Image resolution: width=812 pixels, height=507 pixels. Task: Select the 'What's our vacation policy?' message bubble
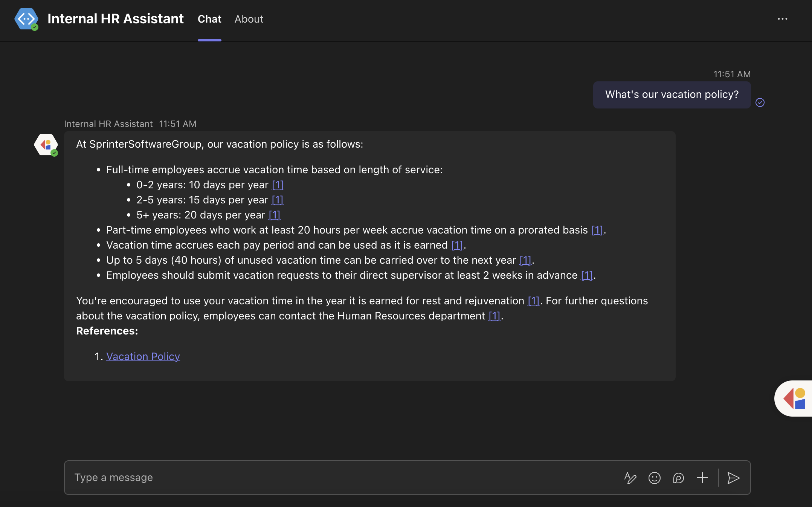pos(672,95)
